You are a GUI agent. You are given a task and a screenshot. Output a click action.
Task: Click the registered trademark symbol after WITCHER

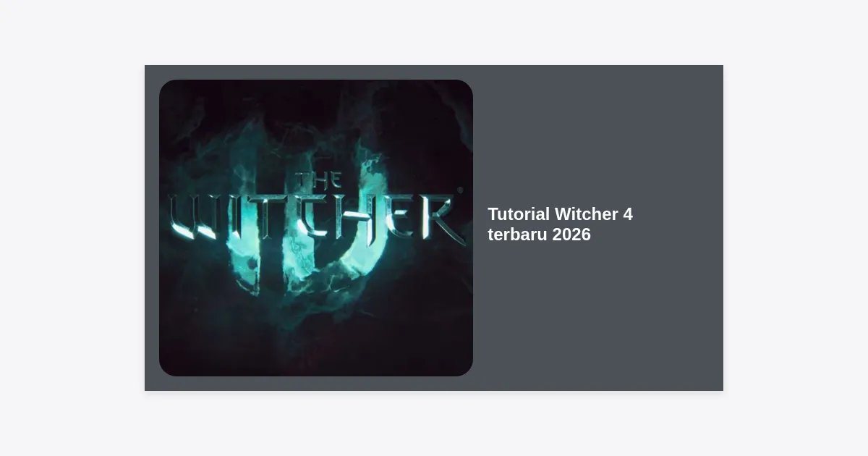[x=461, y=192]
